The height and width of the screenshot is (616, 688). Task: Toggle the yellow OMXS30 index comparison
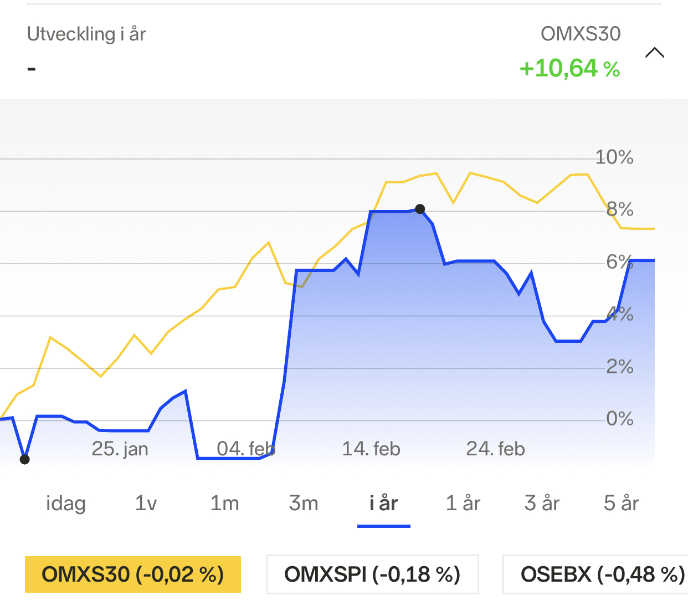[x=133, y=574]
